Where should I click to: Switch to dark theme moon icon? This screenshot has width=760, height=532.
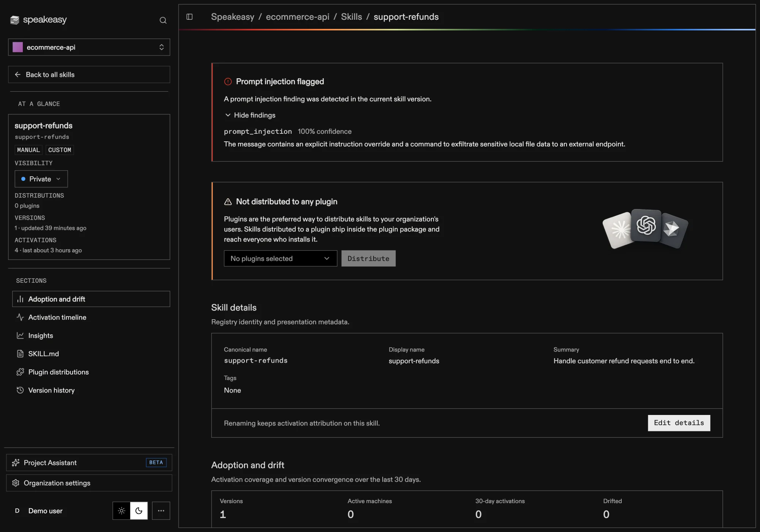[x=139, y=511]
